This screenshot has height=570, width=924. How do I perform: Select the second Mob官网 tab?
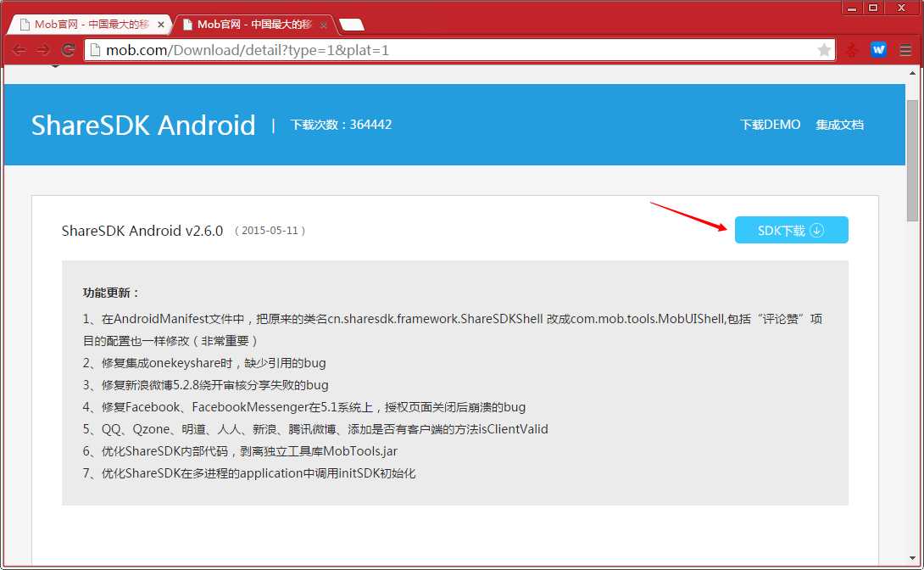click(253, 25)
